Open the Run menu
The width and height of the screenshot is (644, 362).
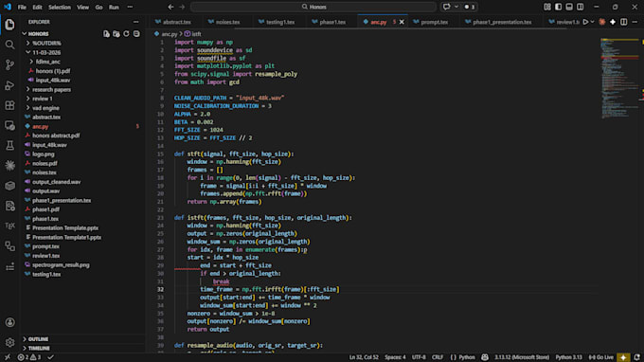coord(114,7)
